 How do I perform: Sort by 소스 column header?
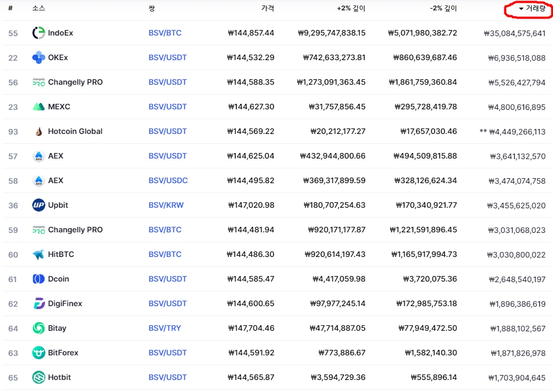38,8
